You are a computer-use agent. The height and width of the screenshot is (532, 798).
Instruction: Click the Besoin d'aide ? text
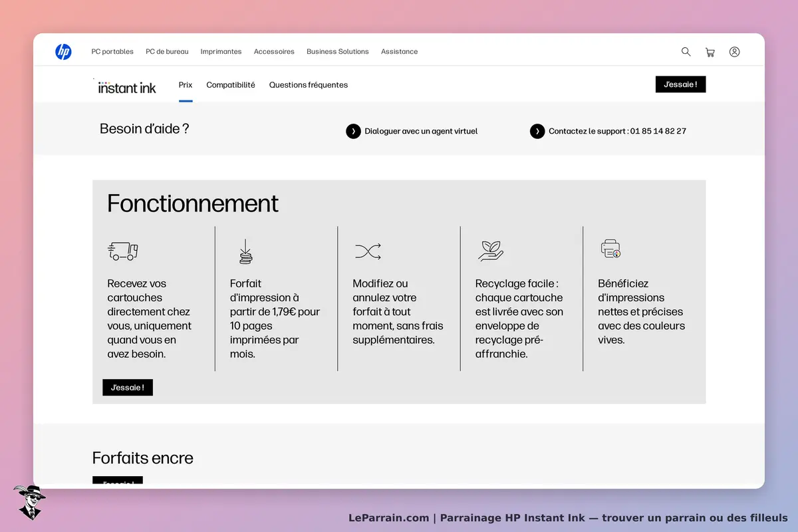click(144, 129)
